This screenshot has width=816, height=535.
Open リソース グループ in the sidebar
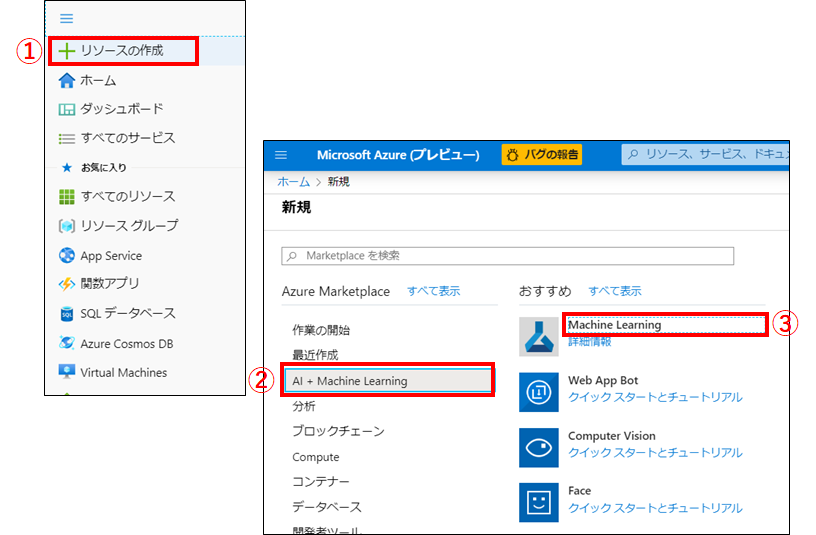pyautogui.click(x=130, y=226)
